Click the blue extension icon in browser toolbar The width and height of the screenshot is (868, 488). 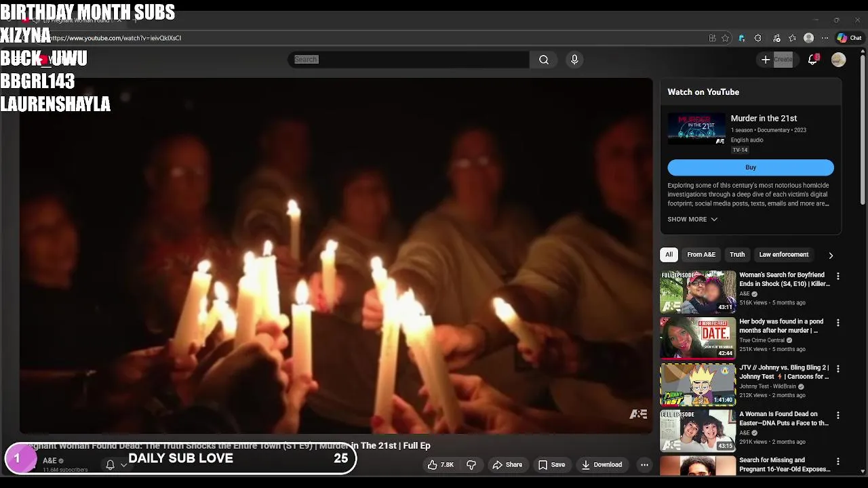tap(741, 38)
